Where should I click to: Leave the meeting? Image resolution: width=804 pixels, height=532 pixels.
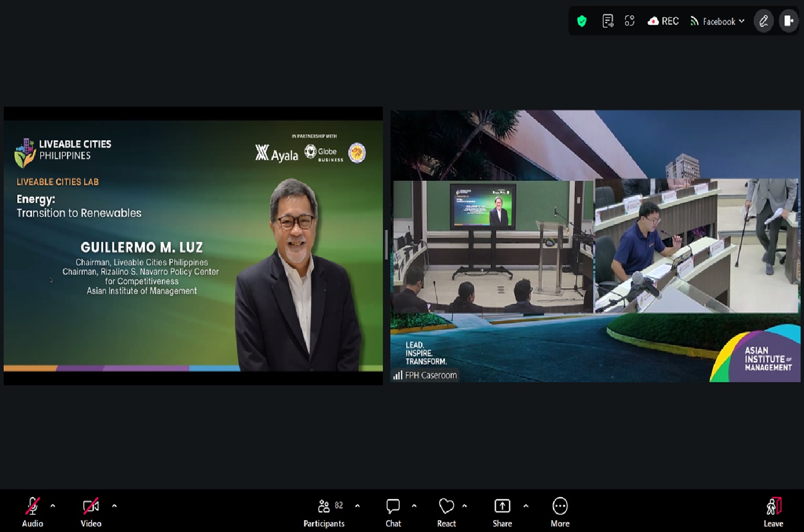pos(773,512)
